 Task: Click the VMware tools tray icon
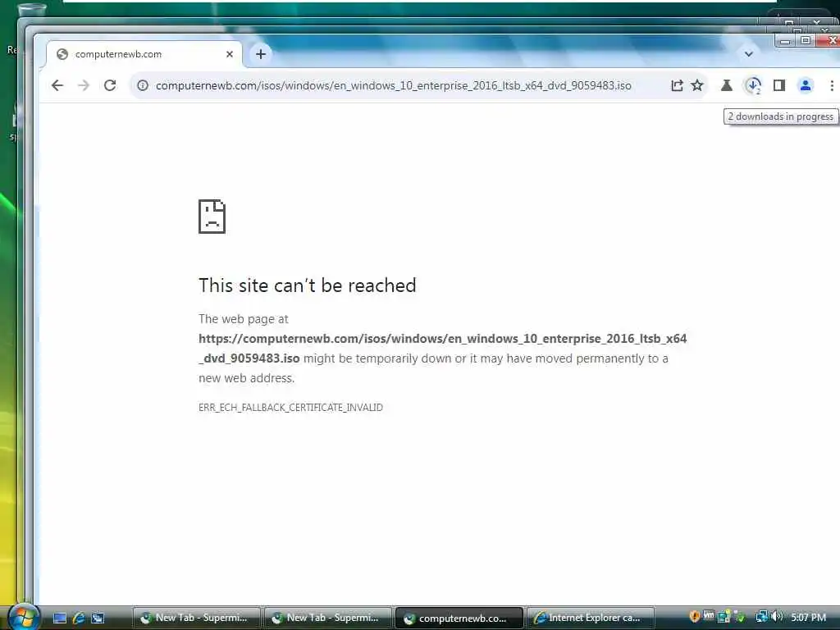(x=709, y=617)
